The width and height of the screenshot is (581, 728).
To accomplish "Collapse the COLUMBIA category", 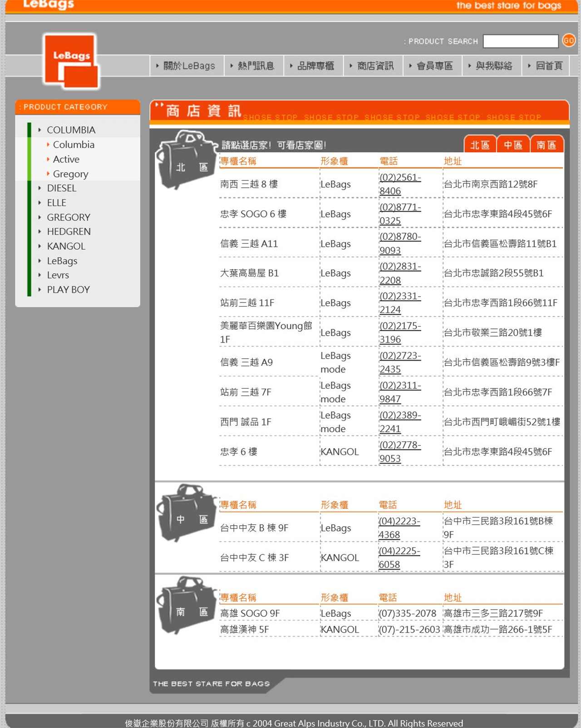I will pos(71,130).
